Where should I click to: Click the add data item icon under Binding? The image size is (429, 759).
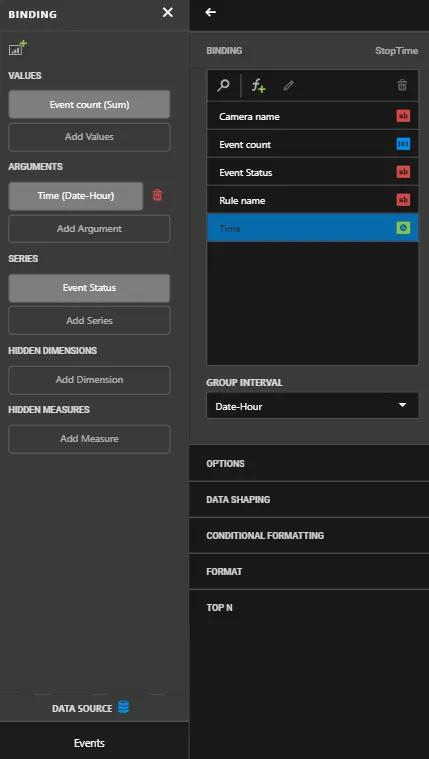[17, 48]
